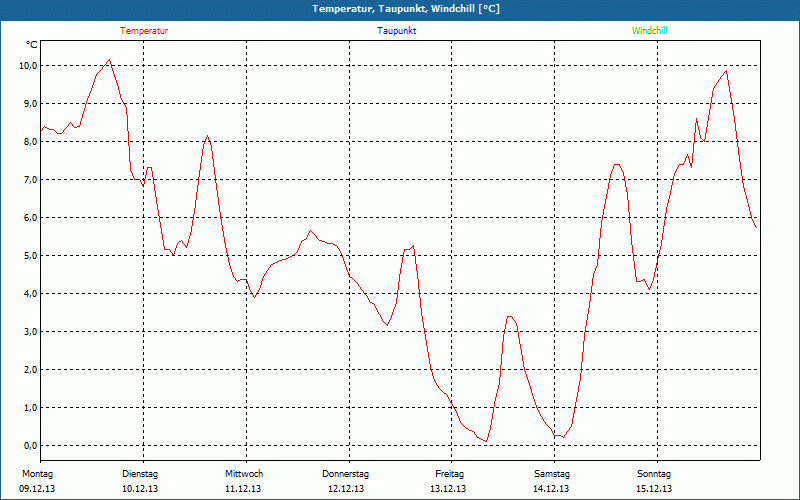
Task: Click the temperature peak above 10 on Montag
Action: coord(109,60)
